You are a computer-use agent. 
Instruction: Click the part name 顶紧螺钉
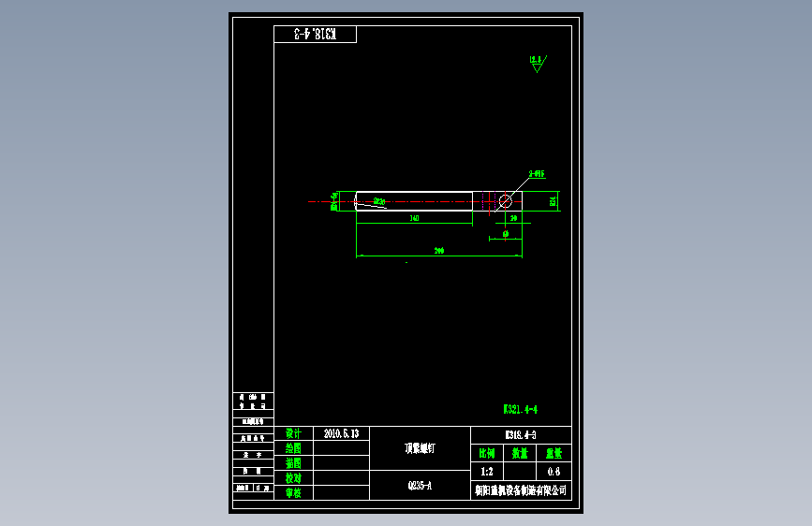pos(420,448)
